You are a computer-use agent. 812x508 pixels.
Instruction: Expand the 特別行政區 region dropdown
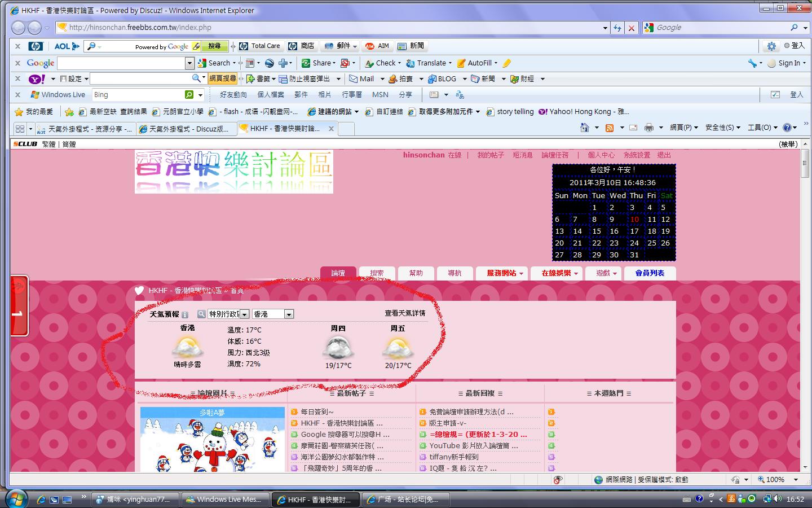245,314
